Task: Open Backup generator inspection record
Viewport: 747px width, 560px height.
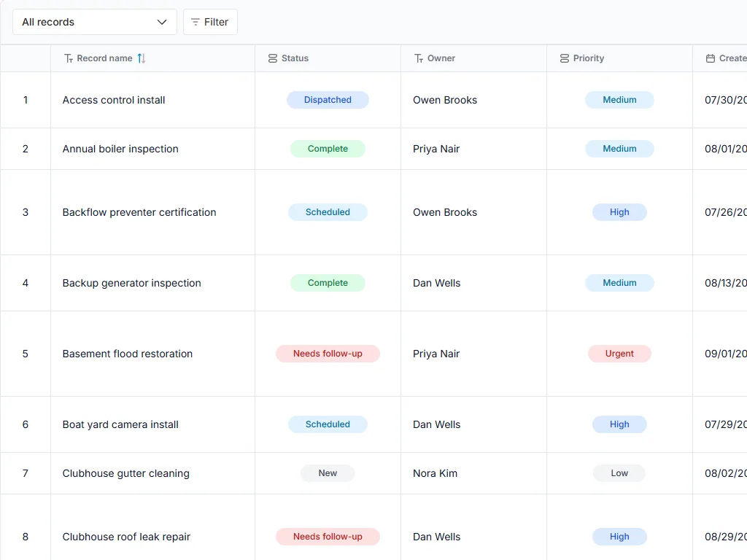Action: 131,283
